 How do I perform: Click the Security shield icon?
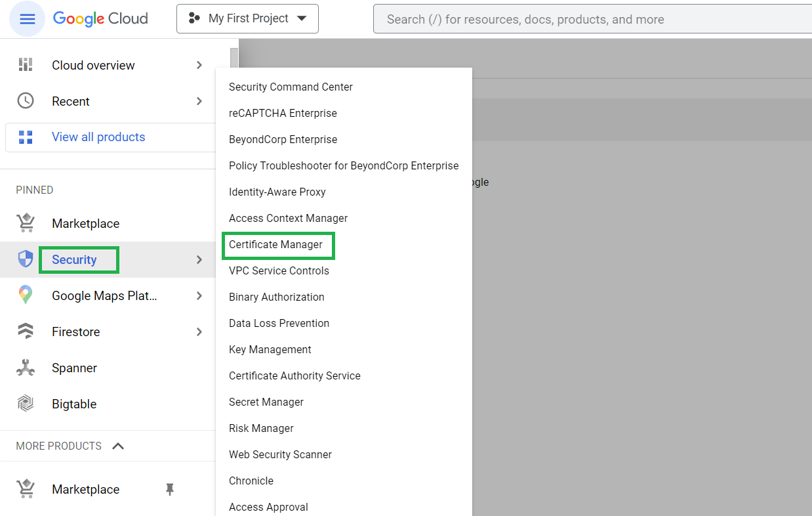point(26,259)
